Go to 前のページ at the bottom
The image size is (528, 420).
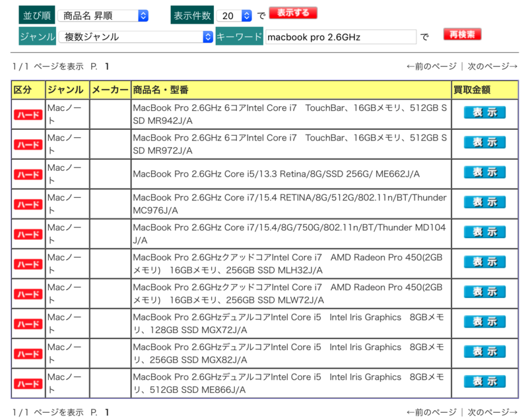[x=432, y=412]
